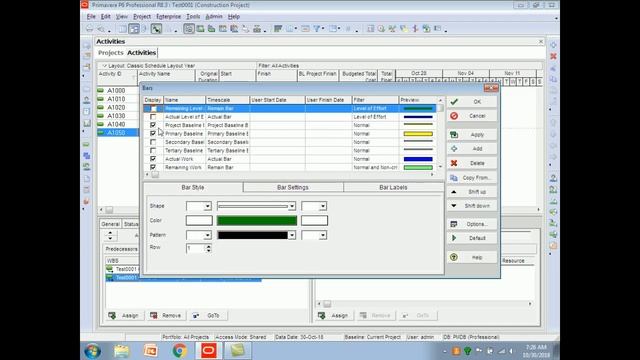
Task: Uncheck Display for Remaining Work bar
Action: (153, 167)
